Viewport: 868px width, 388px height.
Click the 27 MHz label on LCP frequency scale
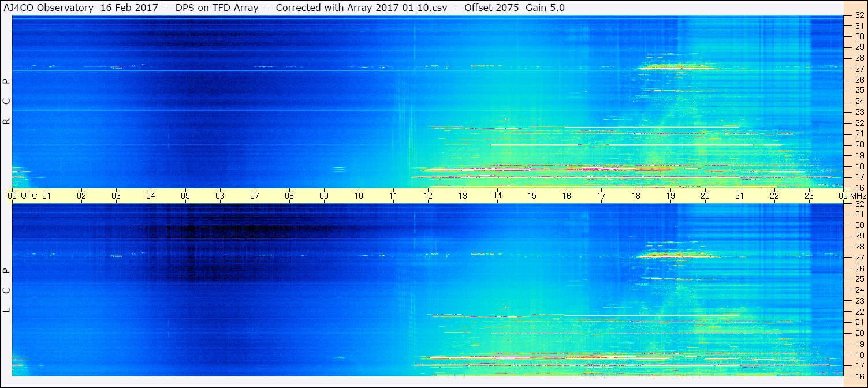coord(859,258)
